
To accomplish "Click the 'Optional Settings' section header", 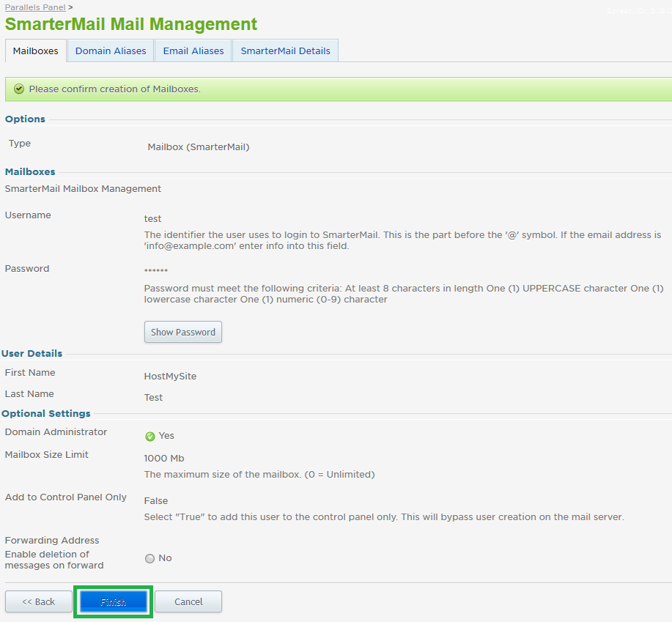I will (46, 413).
